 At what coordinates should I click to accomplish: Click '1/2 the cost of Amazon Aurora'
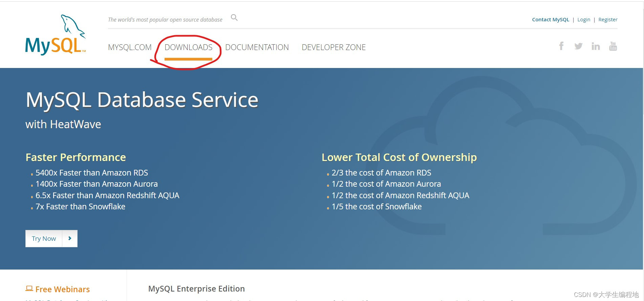[386, 184]
